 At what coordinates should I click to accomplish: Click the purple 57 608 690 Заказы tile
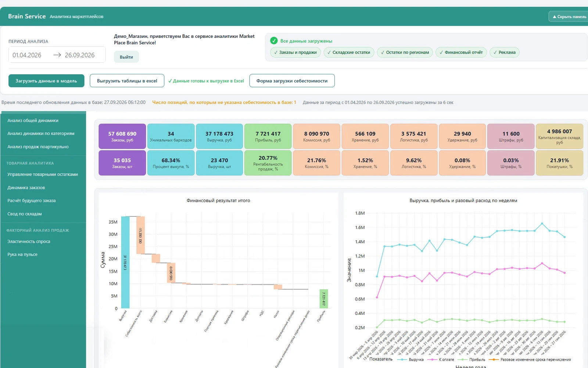click(x=122, y=136)
